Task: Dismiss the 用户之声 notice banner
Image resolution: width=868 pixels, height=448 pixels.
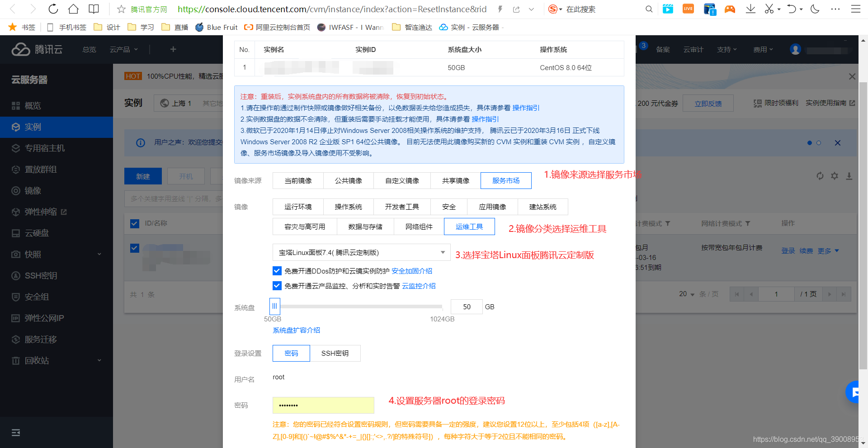Action: (x=837, y=143)
